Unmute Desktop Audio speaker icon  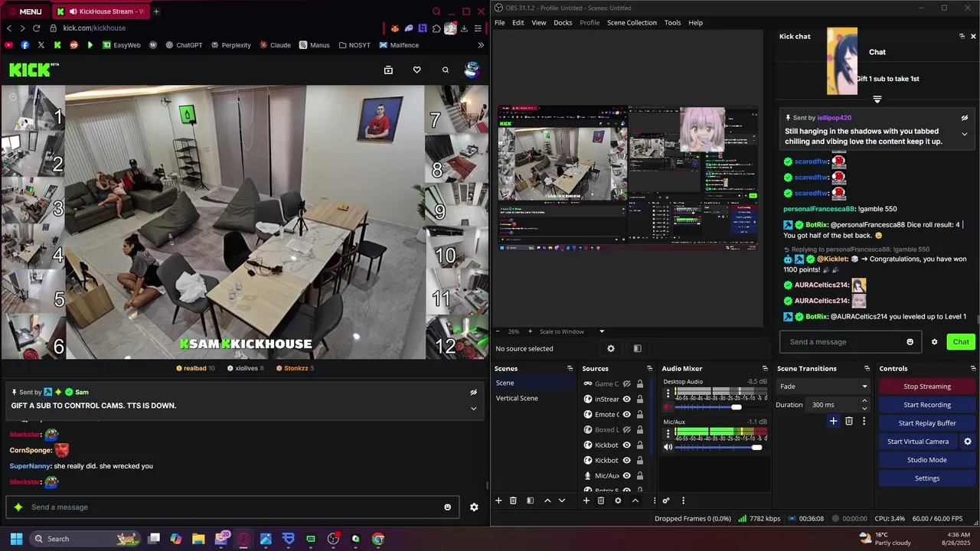click(668, 406)
